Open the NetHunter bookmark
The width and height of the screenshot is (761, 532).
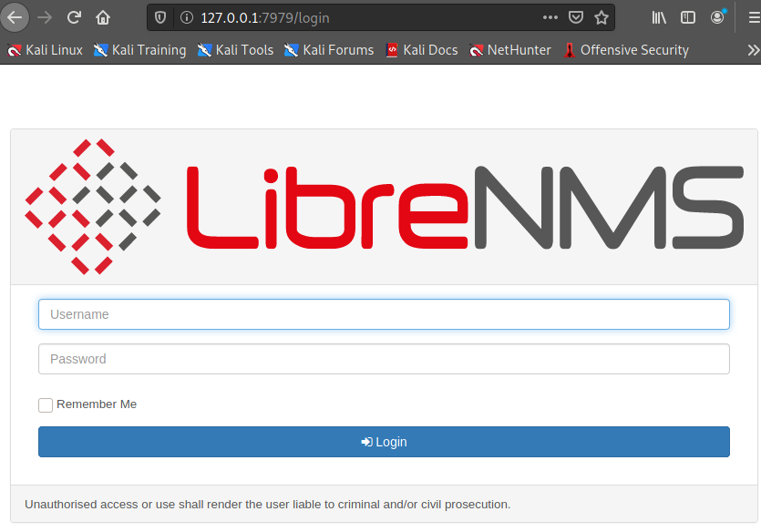[x=510, y=50]
